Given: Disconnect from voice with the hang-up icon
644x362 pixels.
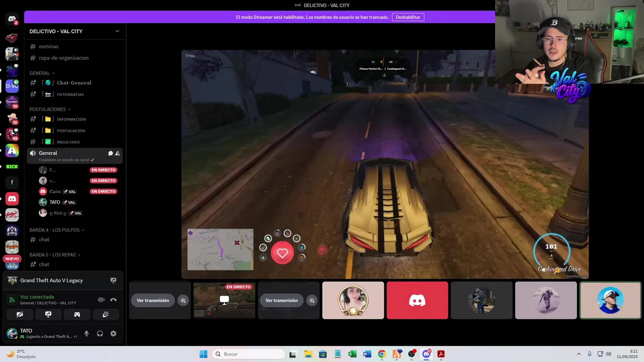Looking at the screenshot, I should tap(113, 300).
